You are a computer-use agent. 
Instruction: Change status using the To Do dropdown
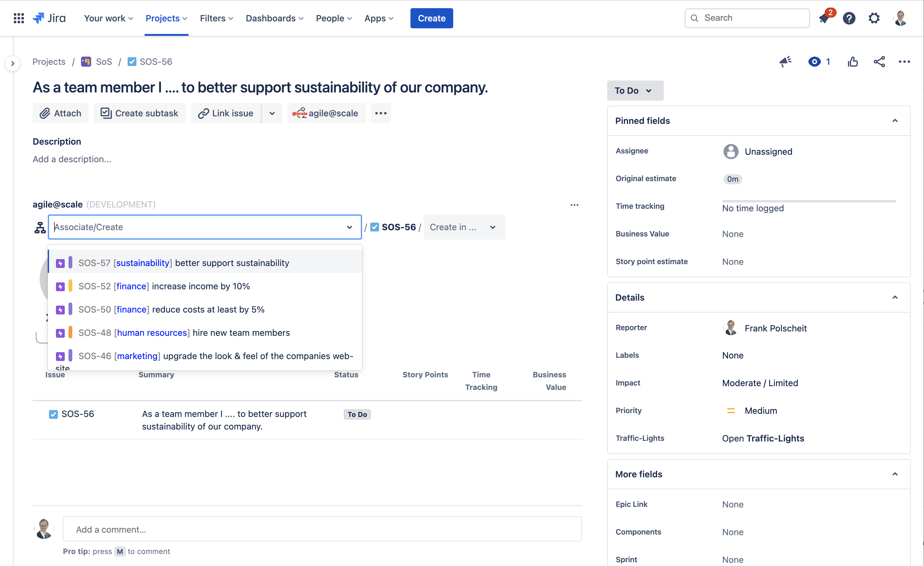[635, 90]
